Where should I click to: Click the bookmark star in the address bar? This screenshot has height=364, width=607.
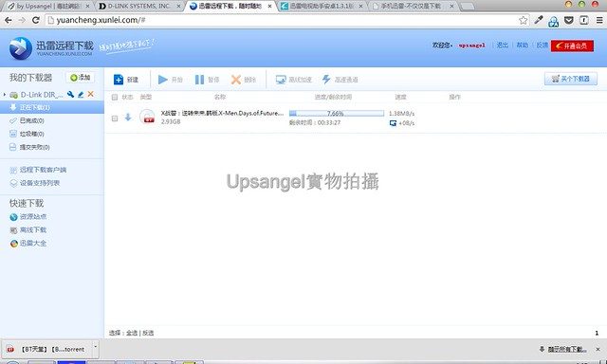click(x=523, y=20)
